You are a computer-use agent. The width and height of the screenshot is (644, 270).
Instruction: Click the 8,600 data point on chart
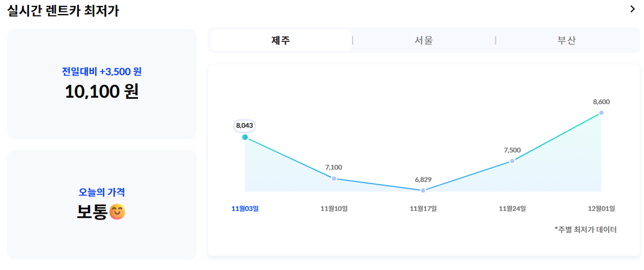601,112
